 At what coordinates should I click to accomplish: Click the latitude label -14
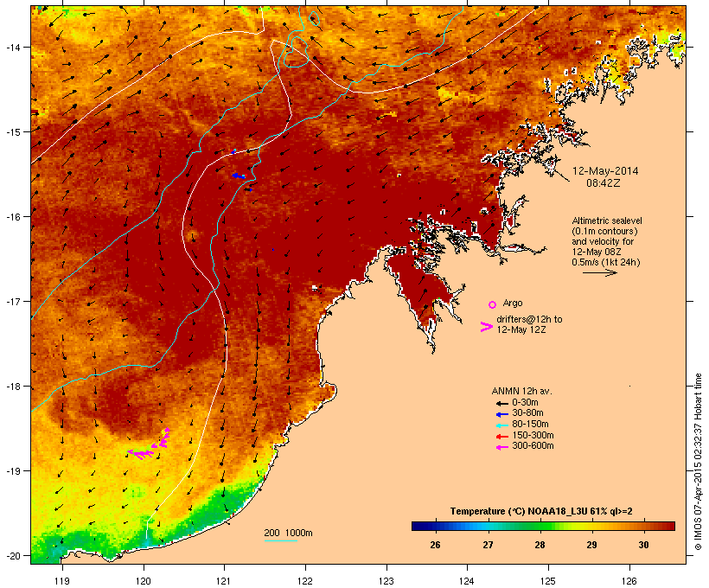pyautogui.click(x=13, y=47)
